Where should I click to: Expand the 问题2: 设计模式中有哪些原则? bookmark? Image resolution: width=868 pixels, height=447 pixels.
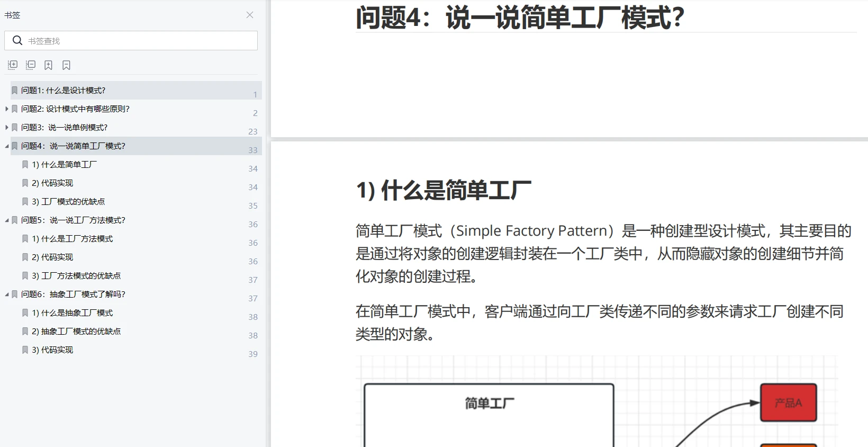pos(6,109)
